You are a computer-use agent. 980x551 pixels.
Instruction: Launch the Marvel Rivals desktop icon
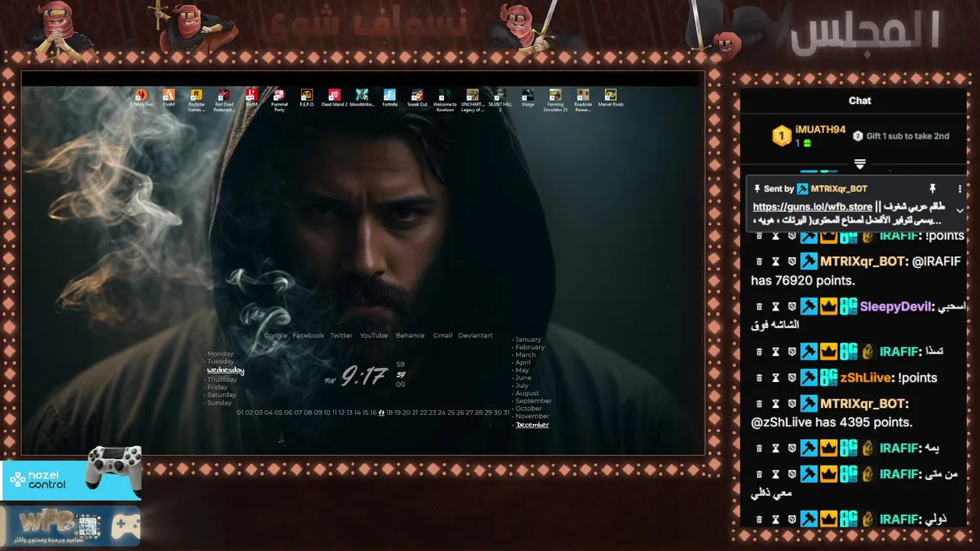click(610, 98)
